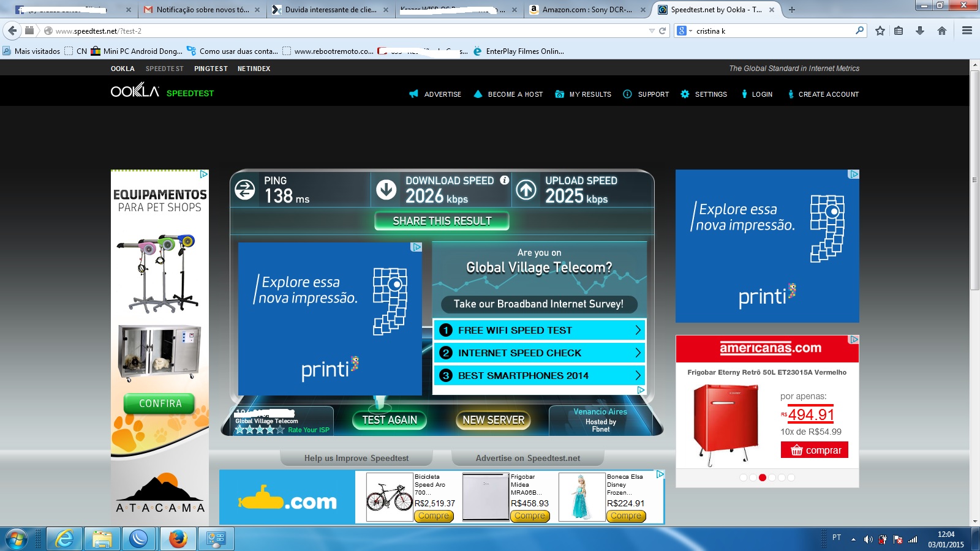Click the megaphone icon beside Advertise
Viewport: 980px width, 551px height.
click(413, 94)
